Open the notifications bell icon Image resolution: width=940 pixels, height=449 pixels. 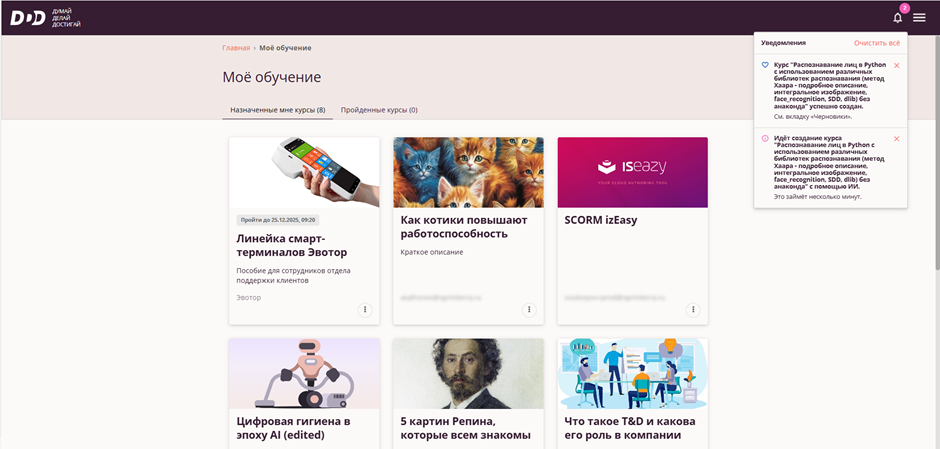pyautogui.click(x=897, y=18)
